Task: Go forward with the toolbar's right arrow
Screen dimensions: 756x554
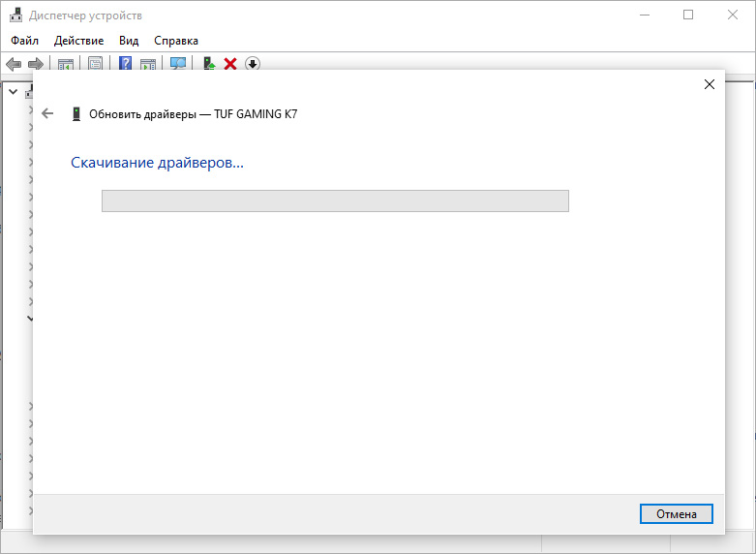Action: 36,64
